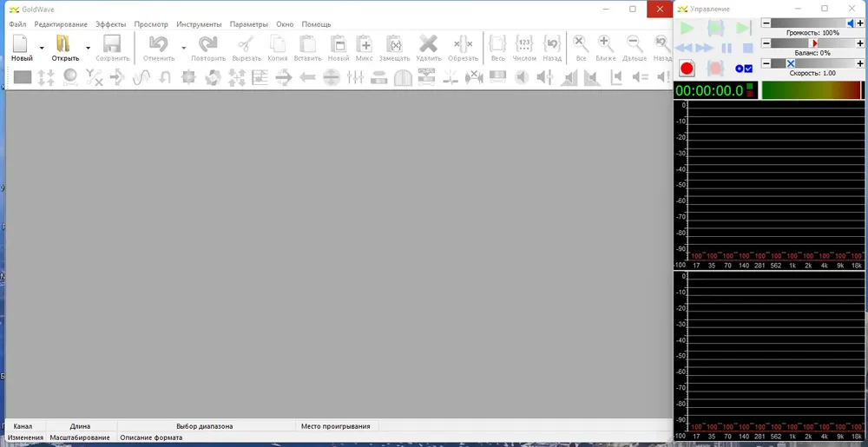Click the green 00:00:00.0 time display

point(716,91)
